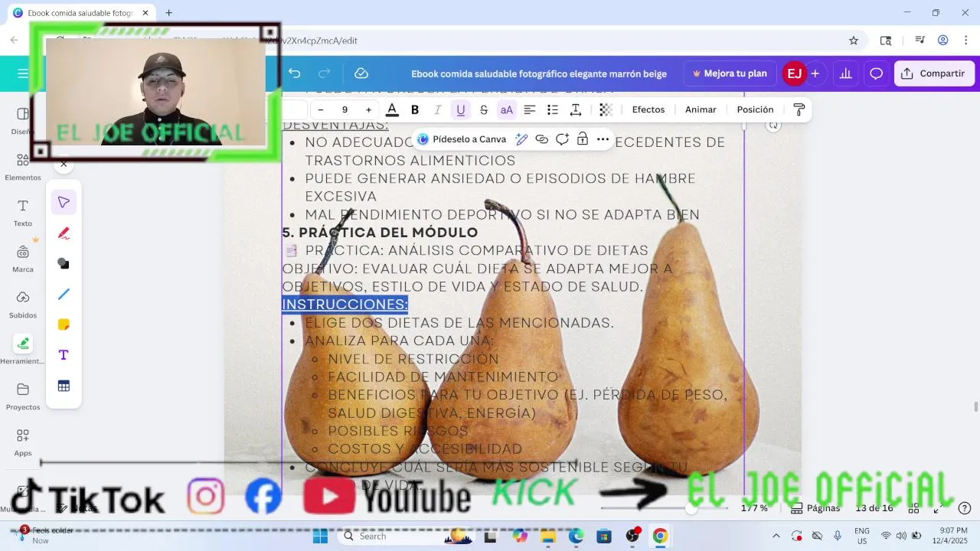Viewport: 980px width, 551px height.
Task: Edit the font size value 9
Action: pyautogui.click(x=345, y=109)
